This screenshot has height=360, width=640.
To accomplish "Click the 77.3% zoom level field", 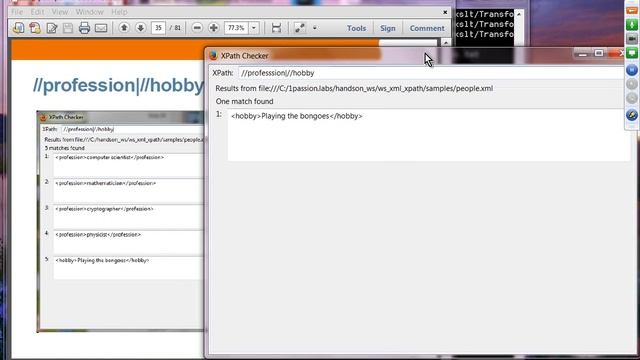I will click(236, 28).
